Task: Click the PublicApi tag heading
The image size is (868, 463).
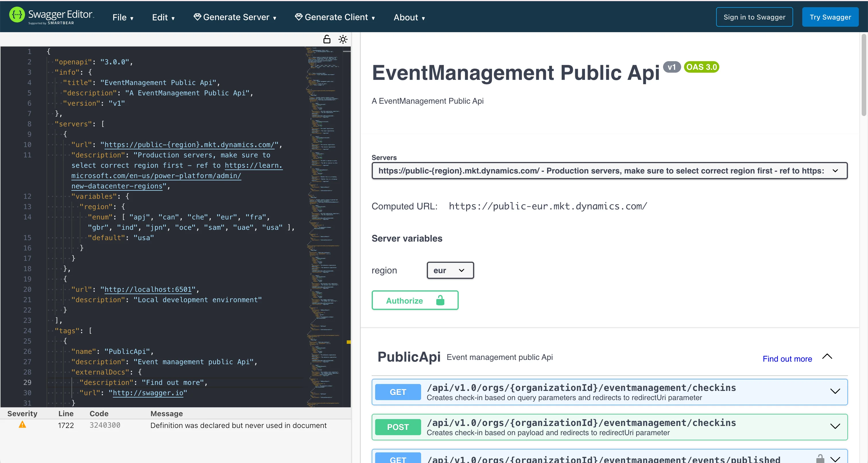Action: (x=409, y=357)
